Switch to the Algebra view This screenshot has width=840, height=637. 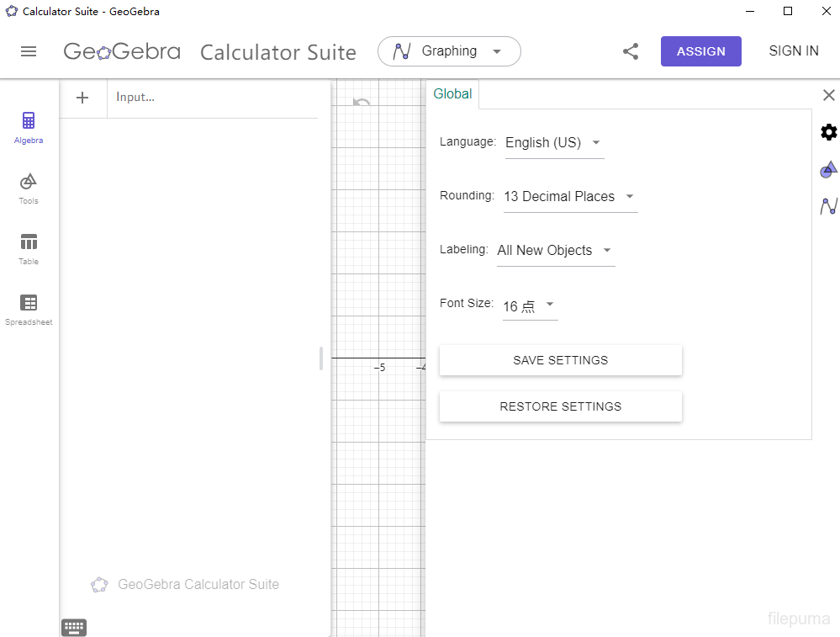(x=29, y=128)
